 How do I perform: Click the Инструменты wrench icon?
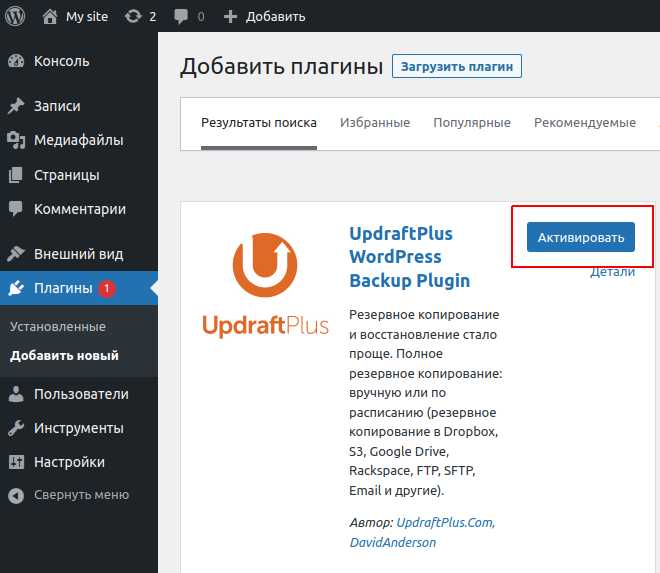point(16,428)
